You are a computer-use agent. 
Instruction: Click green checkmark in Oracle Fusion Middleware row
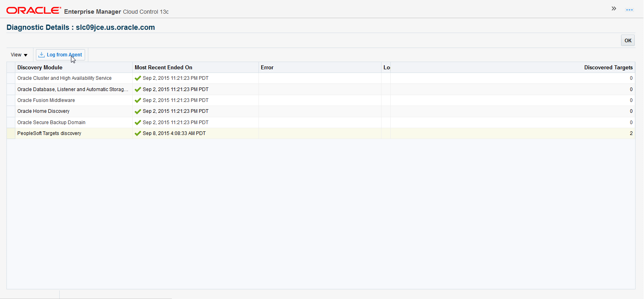tap(138, 100)
